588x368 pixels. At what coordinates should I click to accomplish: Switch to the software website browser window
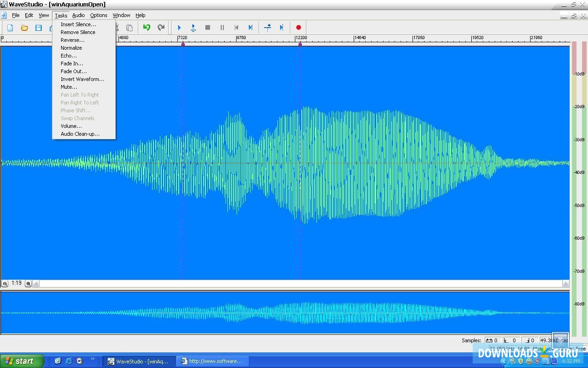tap(212, 361)
